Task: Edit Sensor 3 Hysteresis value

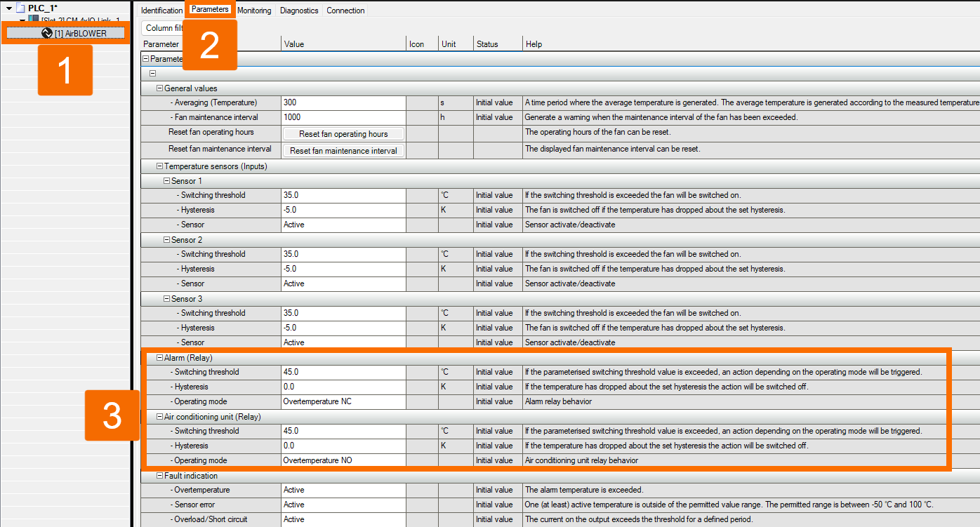Action: pyautogui.click(x=343, y=328)
